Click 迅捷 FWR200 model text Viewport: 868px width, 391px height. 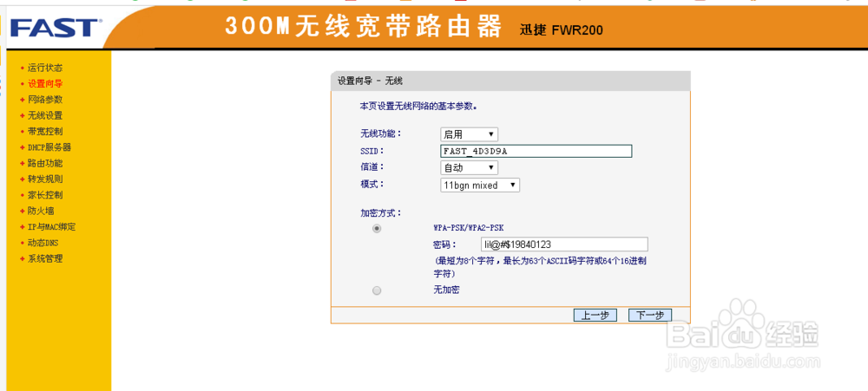[x=562, y=30]
